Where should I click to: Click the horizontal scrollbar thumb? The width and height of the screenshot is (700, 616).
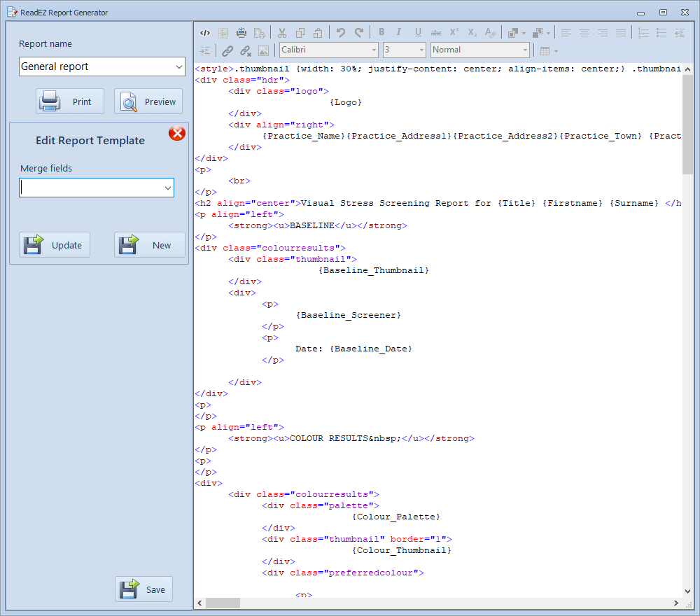tap(223, 603)
